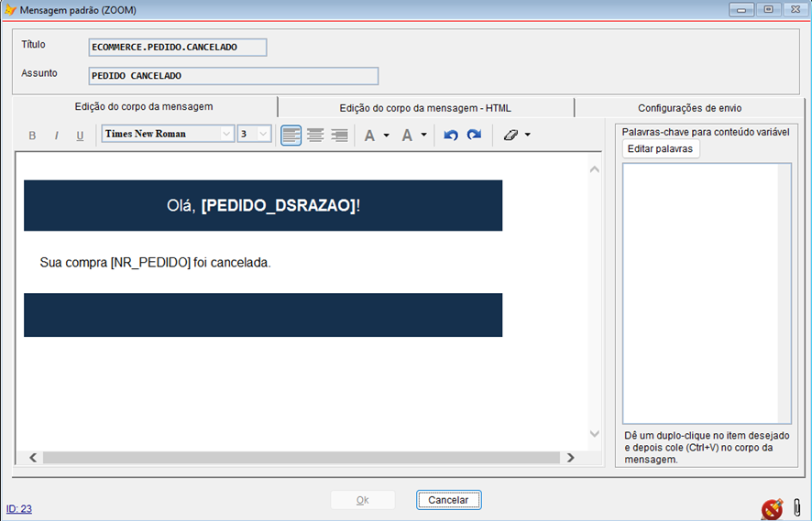Viewport: 812px width, 521px height.
Task: Open the font size dropdown
Action: (x=264, y=135)
